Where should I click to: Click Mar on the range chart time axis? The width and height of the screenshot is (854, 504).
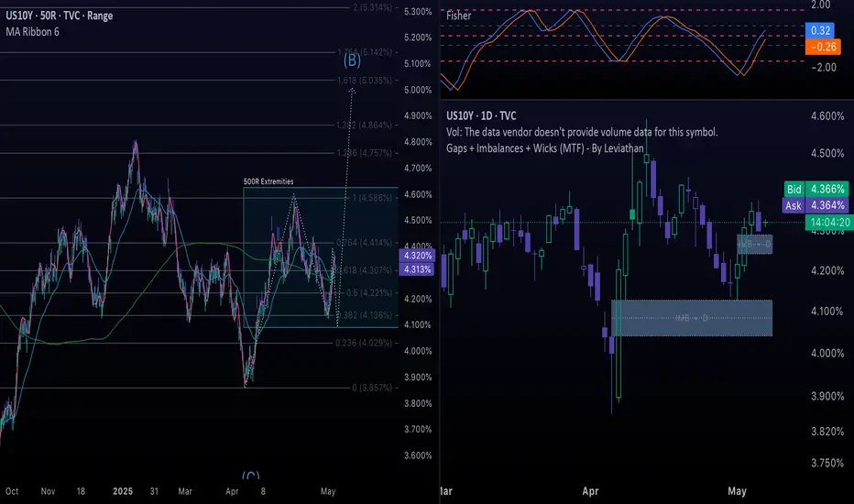[185, 491]
